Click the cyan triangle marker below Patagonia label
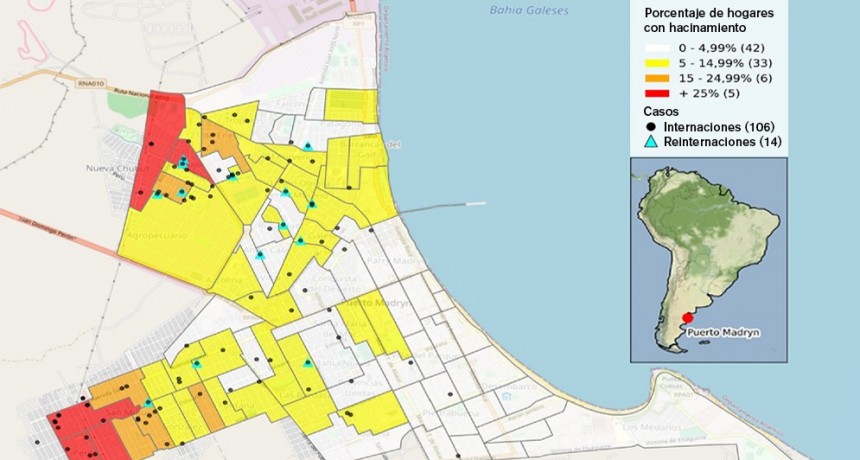 coord(308,146)
